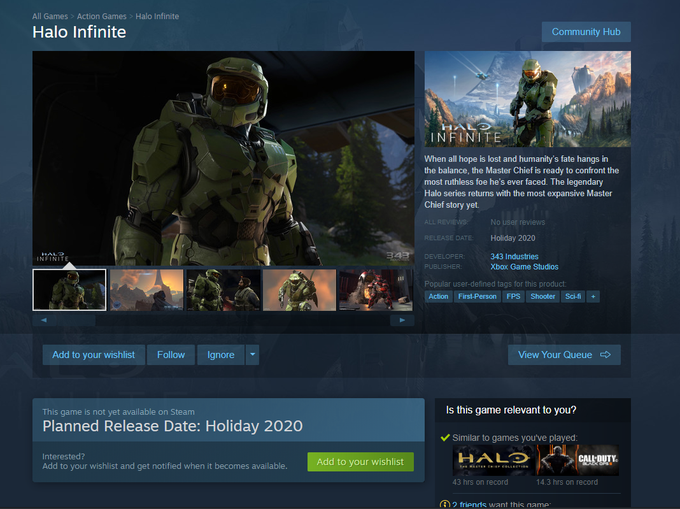The image size is (680, 509).
Task: Select the Shooter tag
Action: (543, 297)
